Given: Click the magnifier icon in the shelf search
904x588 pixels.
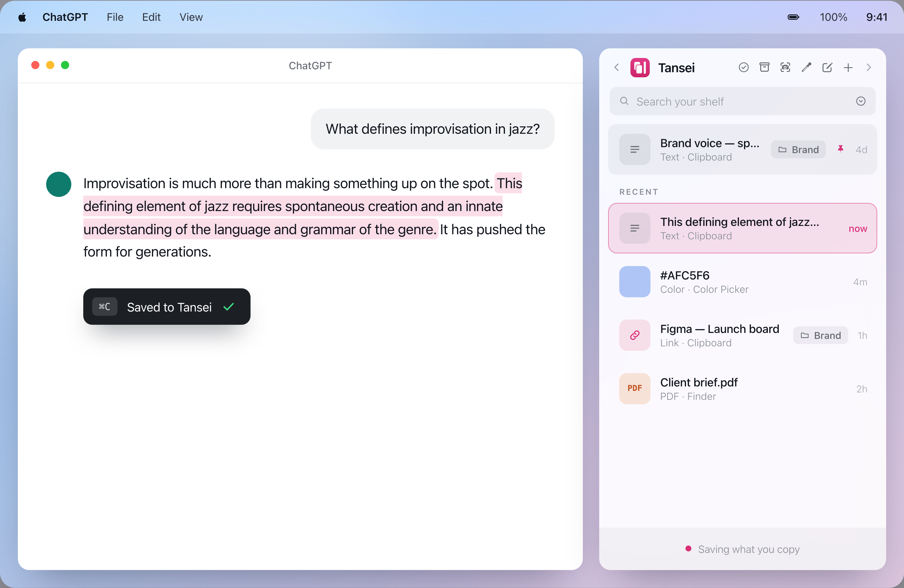Looking at the screenshot, I should 624,101.
